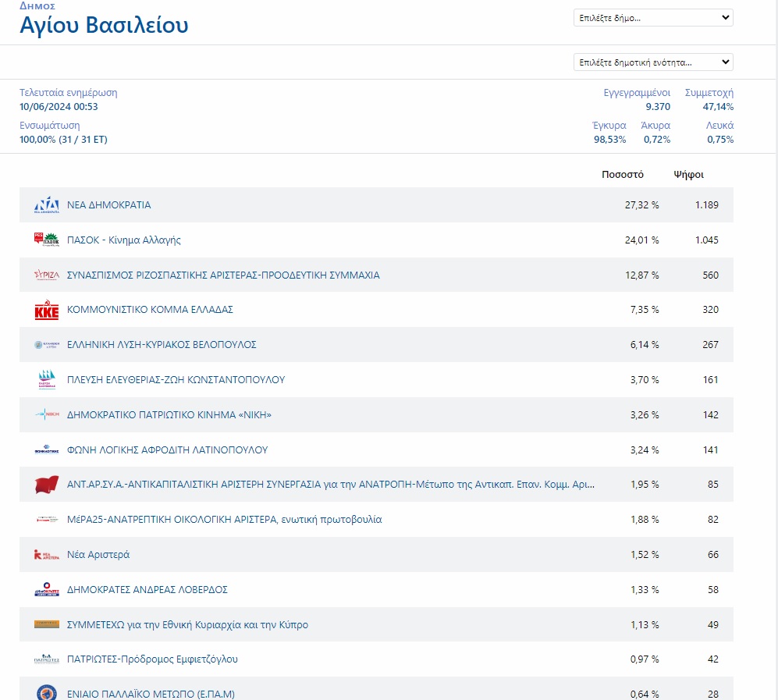Open the ΑΝΤ.ΑΡ.ΣΥ.Α. party name link
This screenshot has width=778, height=700.
(x=330, y=484)
